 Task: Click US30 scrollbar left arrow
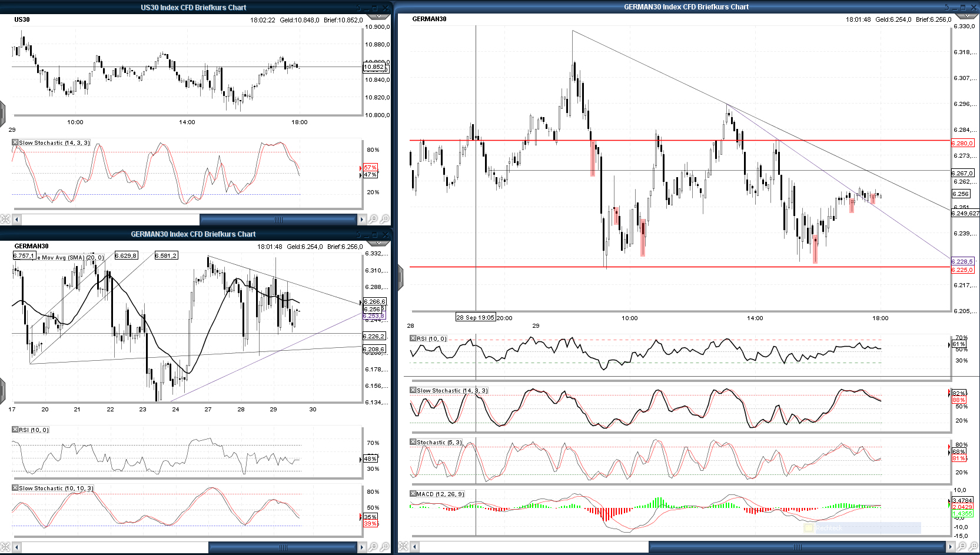(16, 220)
